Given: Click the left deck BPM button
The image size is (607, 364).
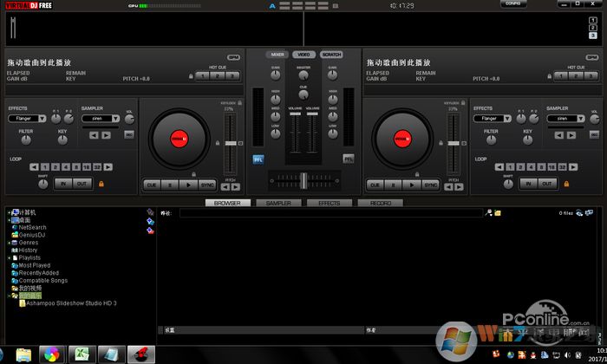Looking at the screenshot, I should pyautogui.click(x=233, y=58).
